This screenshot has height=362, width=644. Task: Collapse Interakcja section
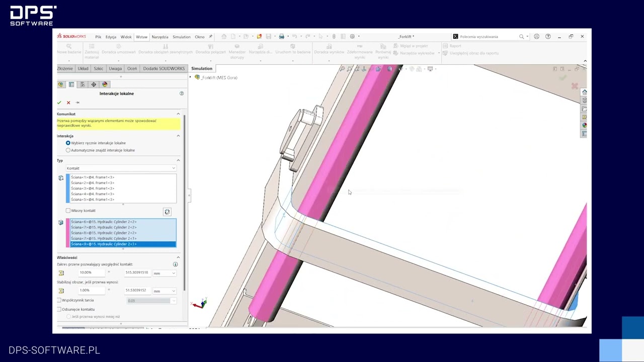pyautogui.click(x=178, y=136)
